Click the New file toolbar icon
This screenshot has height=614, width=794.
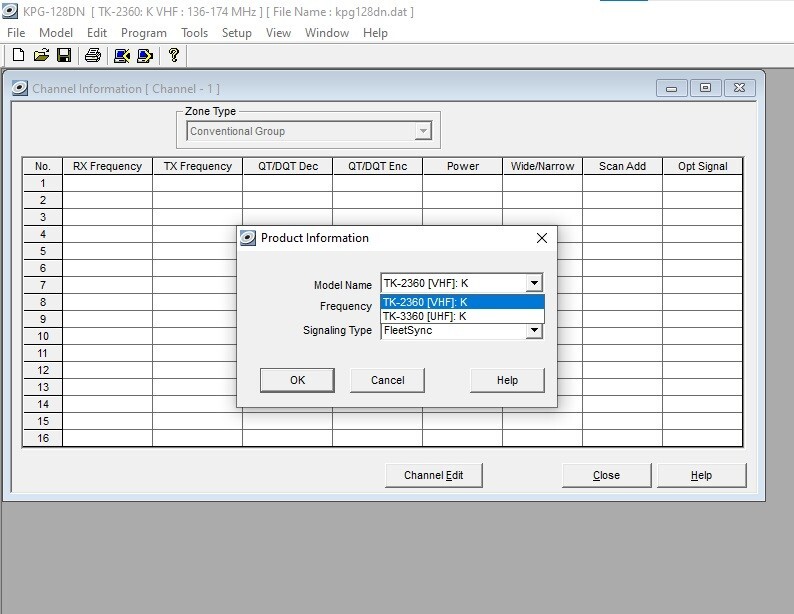[18, 56]
